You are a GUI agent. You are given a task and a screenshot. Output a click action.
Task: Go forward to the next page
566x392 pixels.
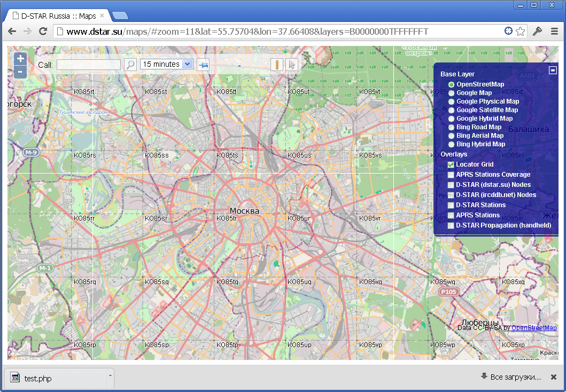coord(27,32)
